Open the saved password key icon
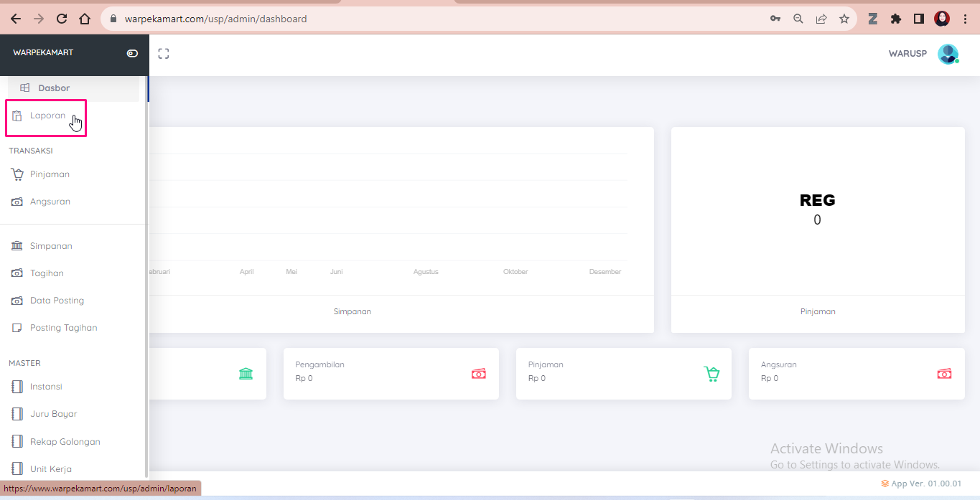 click(775, 19)
